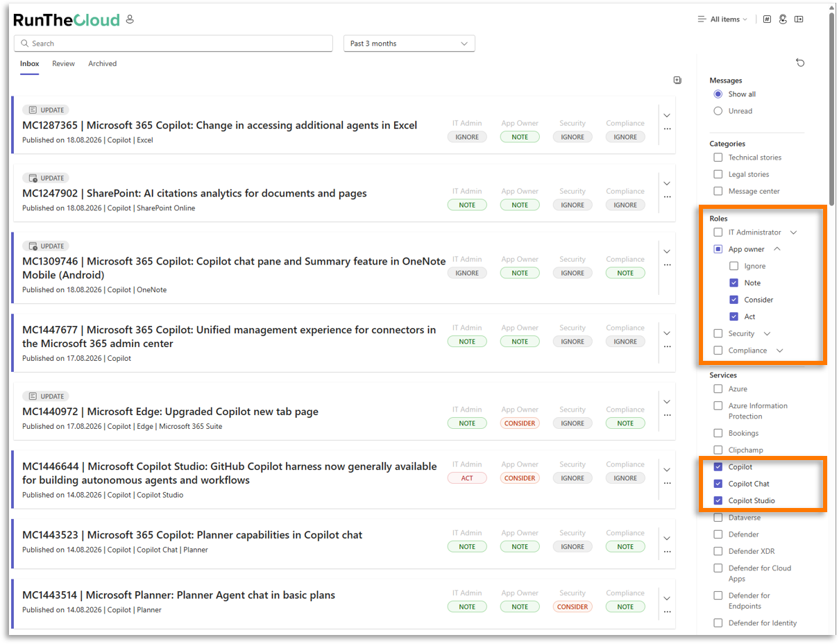Image resolution: width=839 pixels, height=644 pixels.
Task: Click the hashtag icon in top bar
Action: [767, 19]
